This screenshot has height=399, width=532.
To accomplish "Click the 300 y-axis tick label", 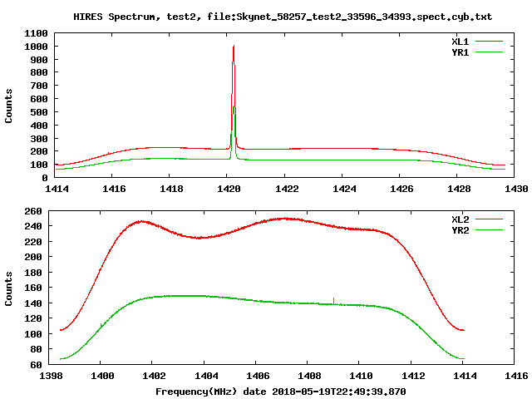I will [x=39, y=139].
